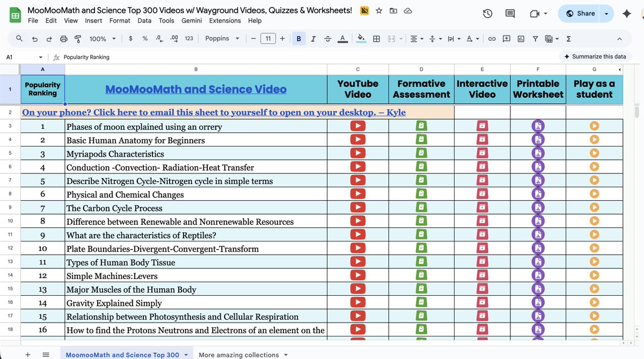Format as percent
The image size is (644, 359).
145,39
